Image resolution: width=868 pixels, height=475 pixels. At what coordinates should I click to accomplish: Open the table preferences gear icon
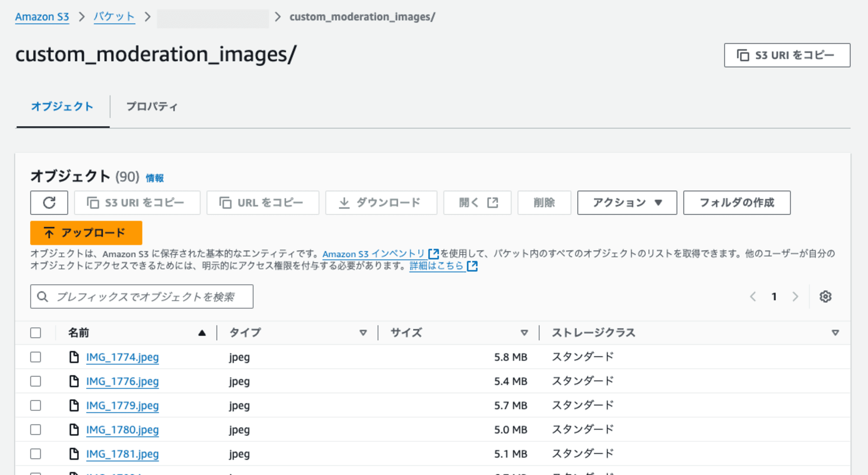click(825, 297)
